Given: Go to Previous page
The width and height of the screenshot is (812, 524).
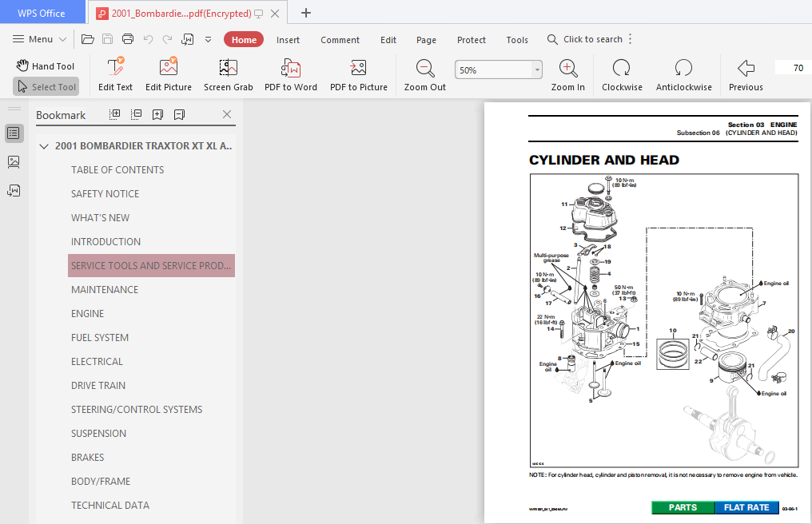Looking at the screenshot, I should 746,74.
